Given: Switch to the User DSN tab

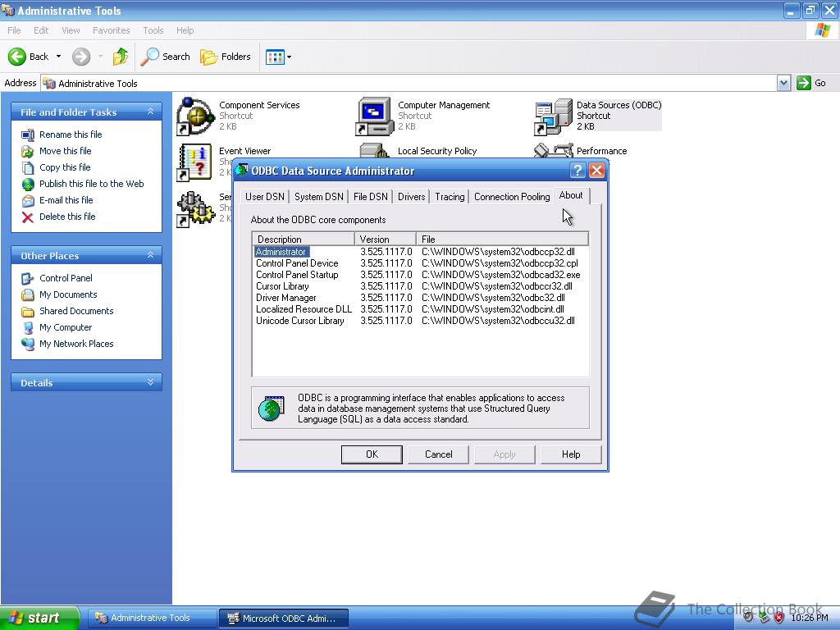Looking at the screenshot, I should (x=265, y=197).
